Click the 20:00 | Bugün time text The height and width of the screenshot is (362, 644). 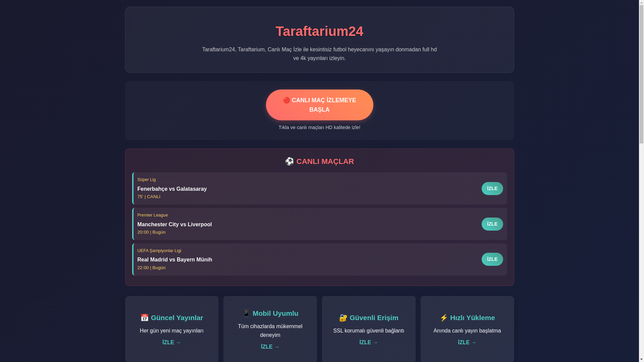coord(151,232)
